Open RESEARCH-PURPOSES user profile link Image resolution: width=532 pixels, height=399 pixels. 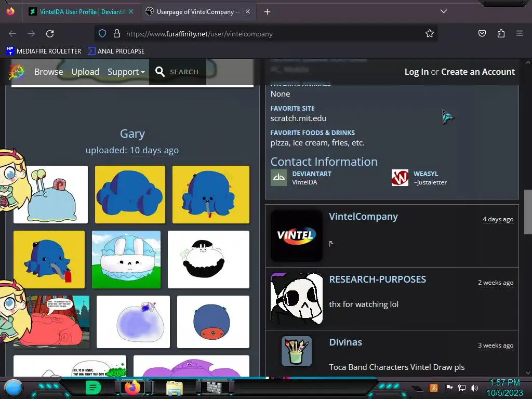tap(377, 279)
